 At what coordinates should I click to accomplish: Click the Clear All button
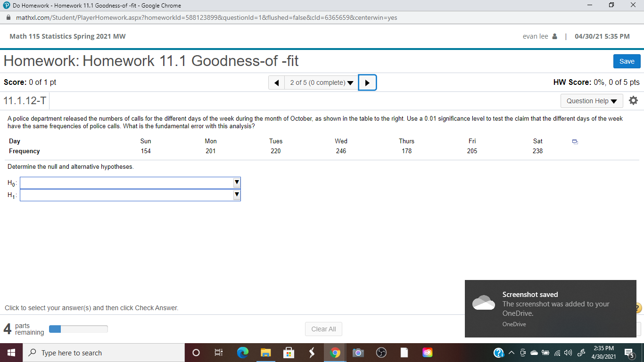pyautogui.click(x=323, y=329)
